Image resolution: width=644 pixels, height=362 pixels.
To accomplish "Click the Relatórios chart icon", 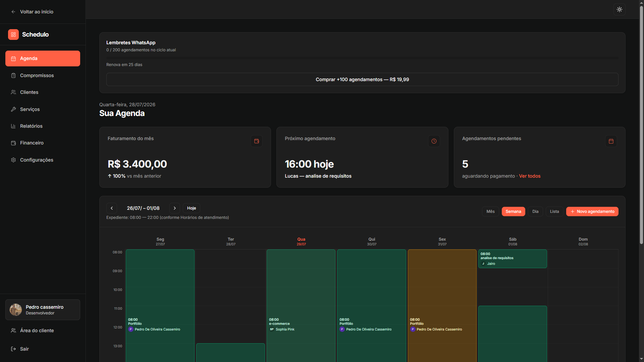I will tap(13, 126).
